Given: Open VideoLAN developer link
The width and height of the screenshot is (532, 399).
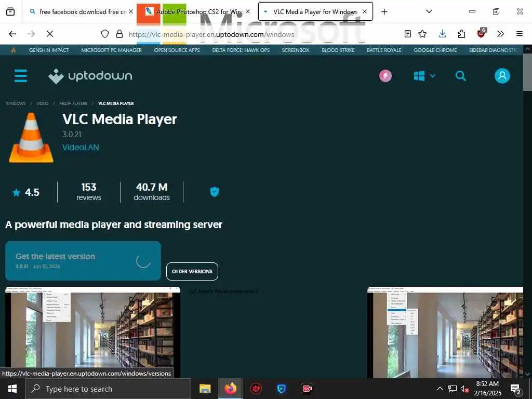Looking at the screenshot, I should point(81,147).
